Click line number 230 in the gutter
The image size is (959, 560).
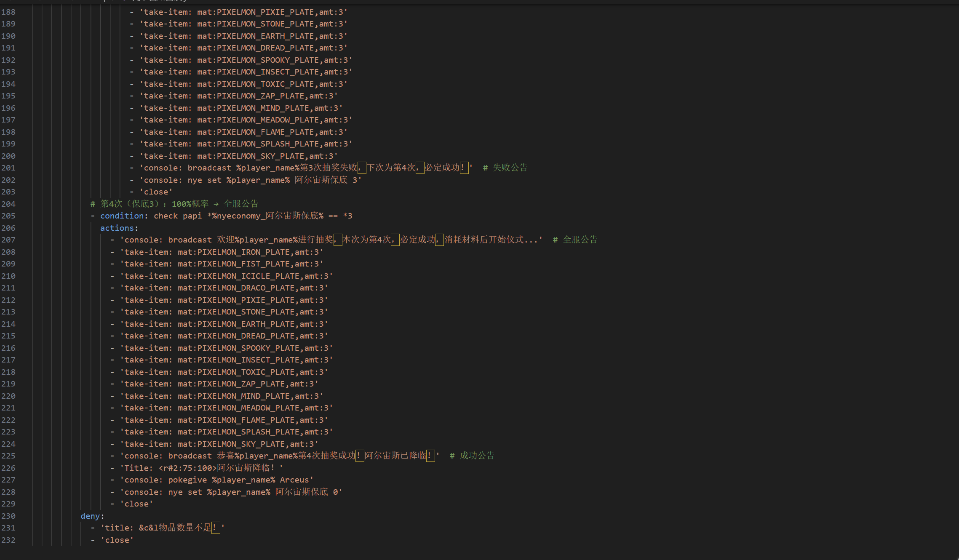(x=8, y=516)
